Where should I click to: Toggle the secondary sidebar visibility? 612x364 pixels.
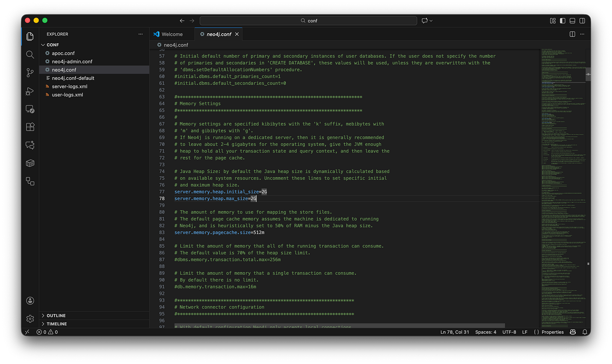pos(582,20)
